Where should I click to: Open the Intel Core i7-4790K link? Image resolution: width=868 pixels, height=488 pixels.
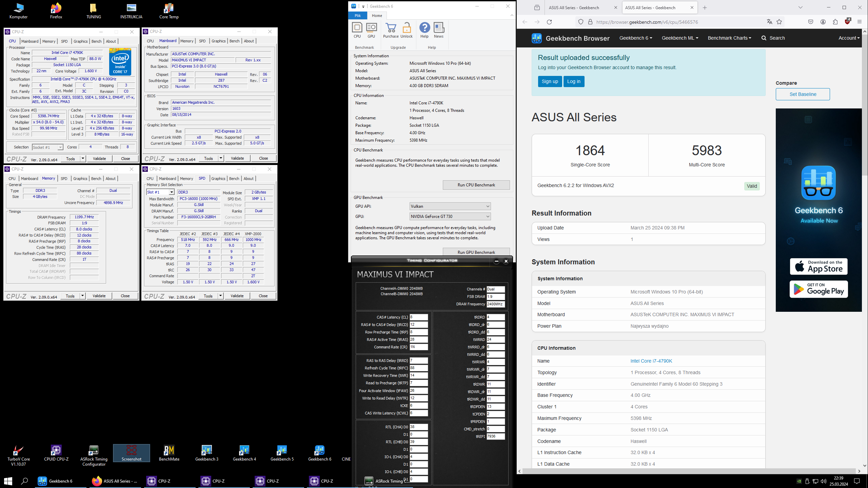point(651,361)
